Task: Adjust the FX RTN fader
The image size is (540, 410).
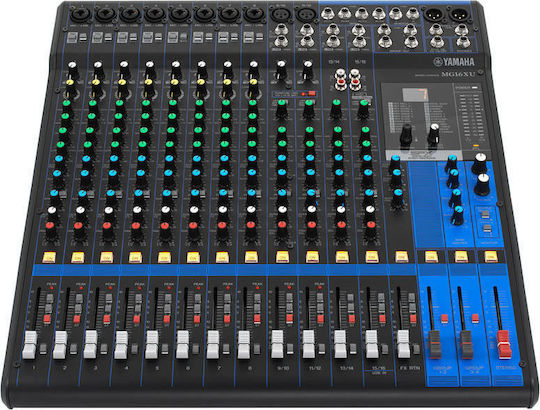Action: 404,344
